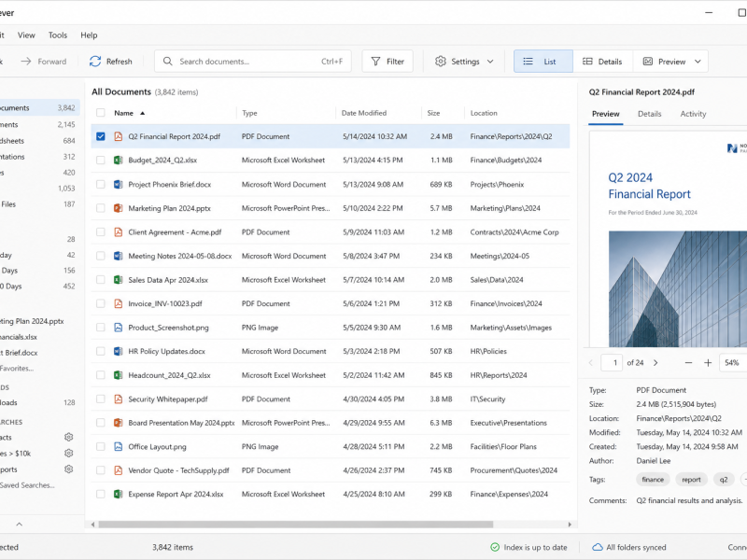The height and width of the screenshot is (560, 747).
Task: Sort by Size column header
Action: point(433,113)
